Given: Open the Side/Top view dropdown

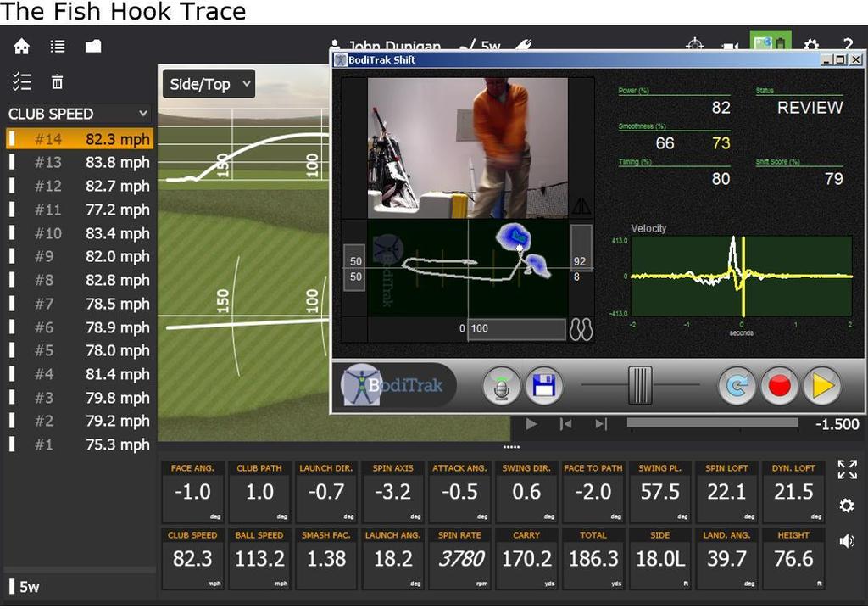Looking at the screenshot, I should [209, 84].
